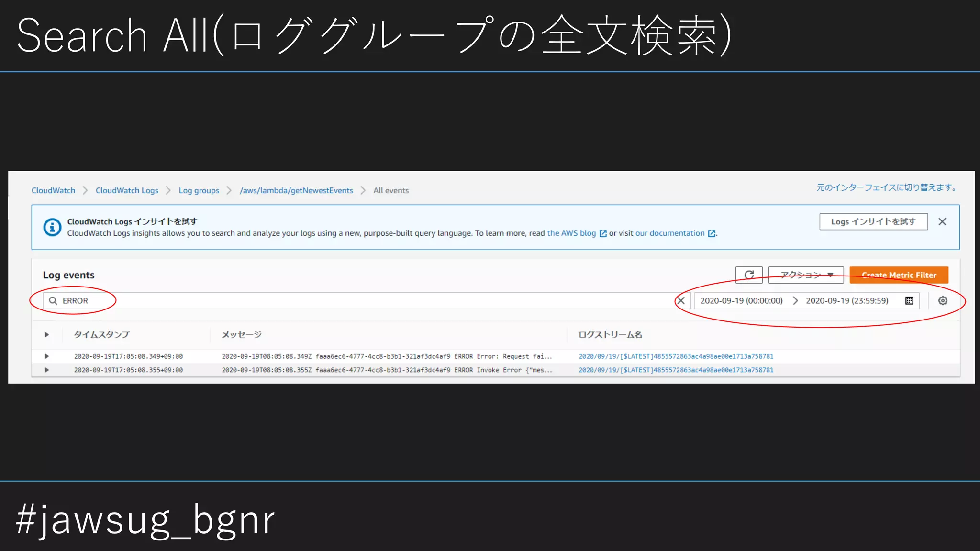Image resolution: width=980 pixels, height=551 pixels.
Task: Dismiss the CloudWatch Logs Insights banner
Action: (942, 221)
